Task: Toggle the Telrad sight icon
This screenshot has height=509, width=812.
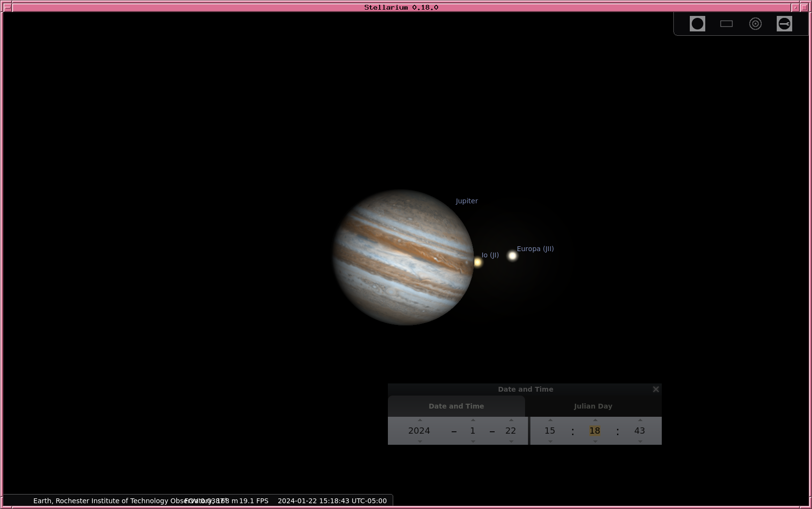Action: pos(755,24)
